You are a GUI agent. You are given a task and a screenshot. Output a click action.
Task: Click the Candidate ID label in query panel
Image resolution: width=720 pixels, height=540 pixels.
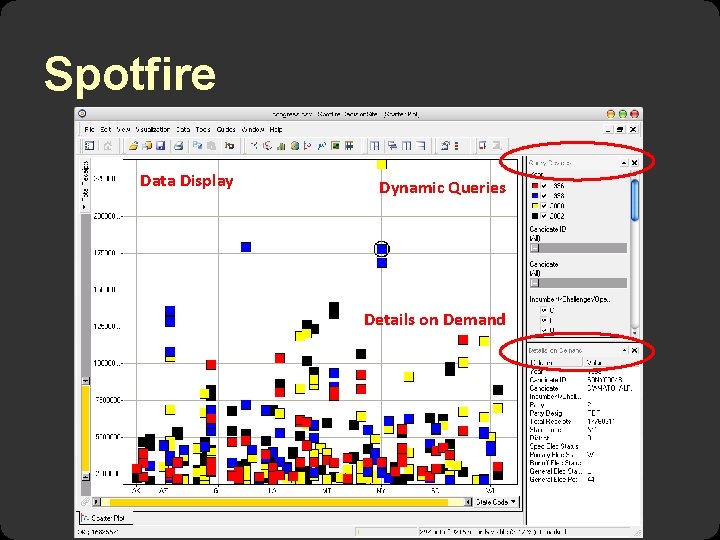pos(548,229)
